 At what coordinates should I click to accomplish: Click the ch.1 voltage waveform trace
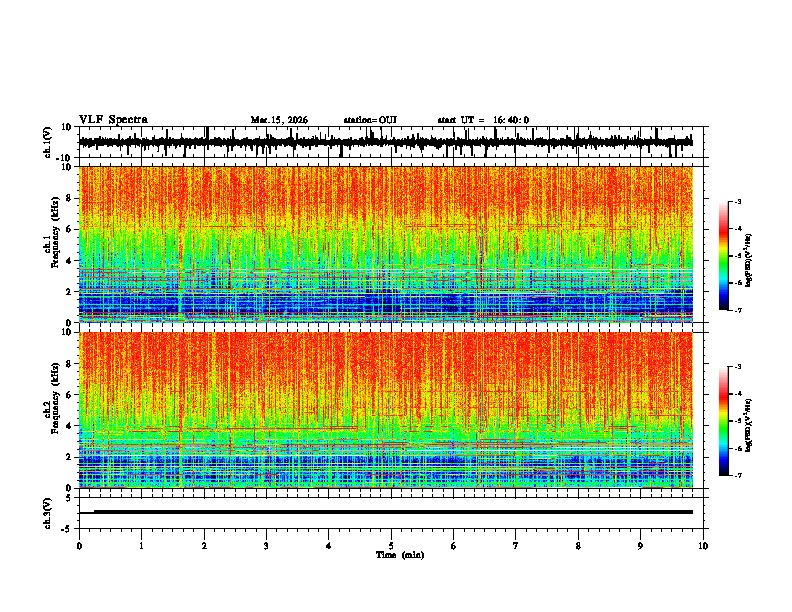pos(386,142)
